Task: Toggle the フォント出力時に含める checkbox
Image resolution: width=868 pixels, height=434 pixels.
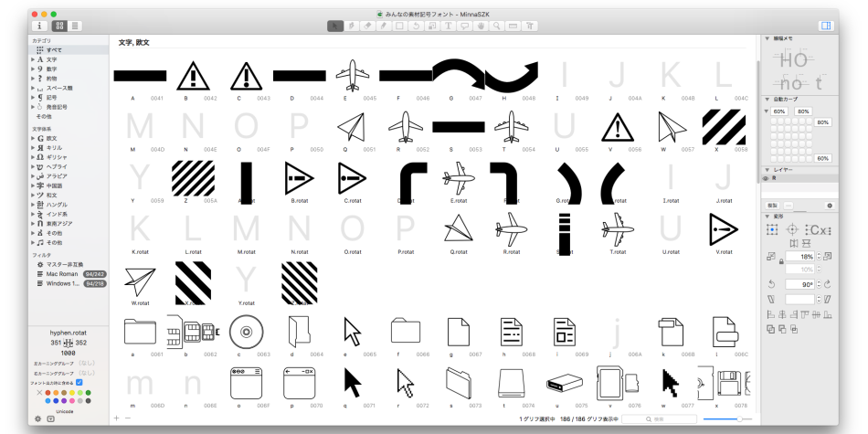Action: click(79, 381)
